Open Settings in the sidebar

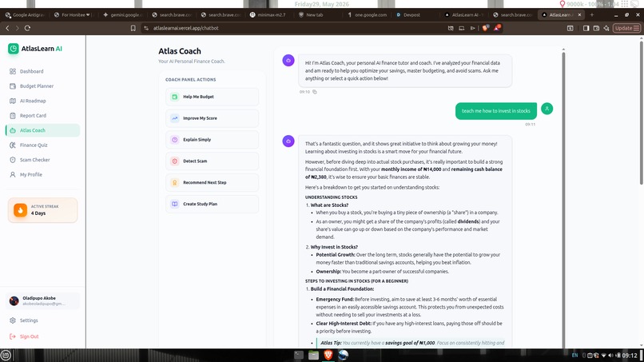(x=42, y=320)
